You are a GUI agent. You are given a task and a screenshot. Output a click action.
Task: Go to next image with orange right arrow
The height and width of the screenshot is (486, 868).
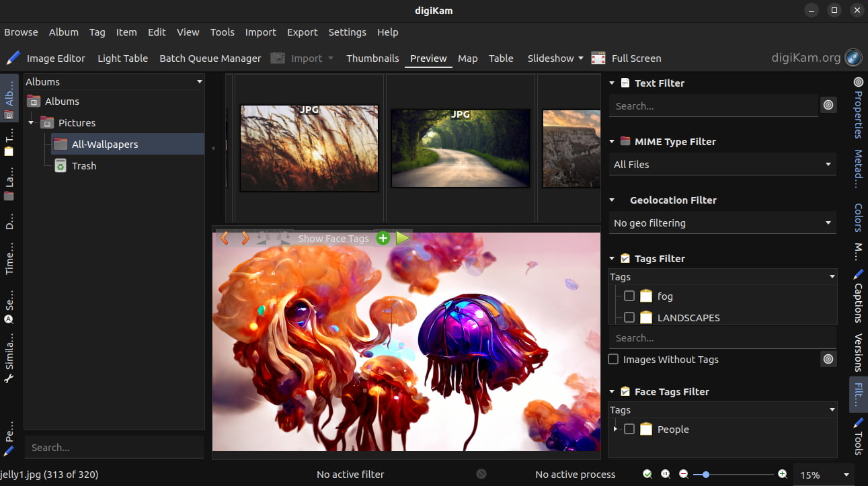245,238
